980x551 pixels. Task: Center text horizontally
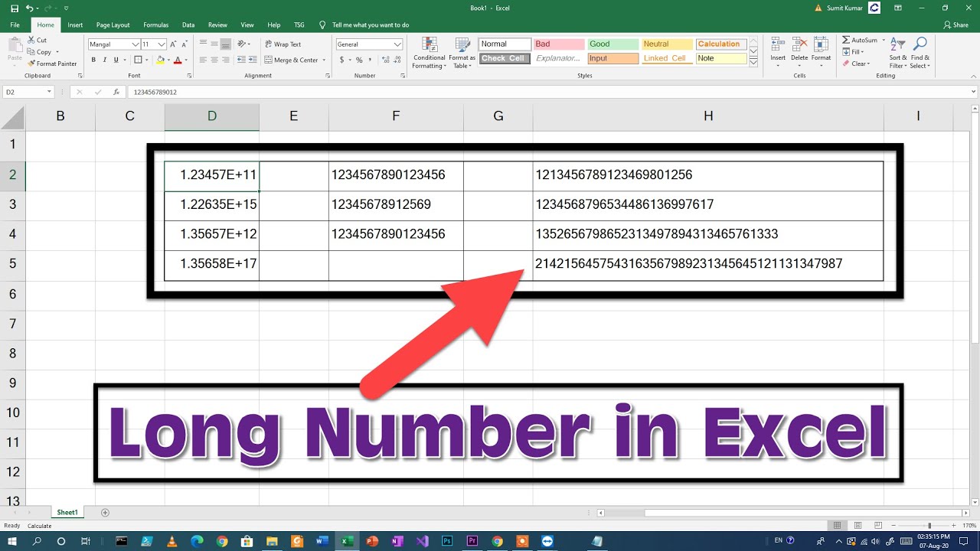[215, 60]
